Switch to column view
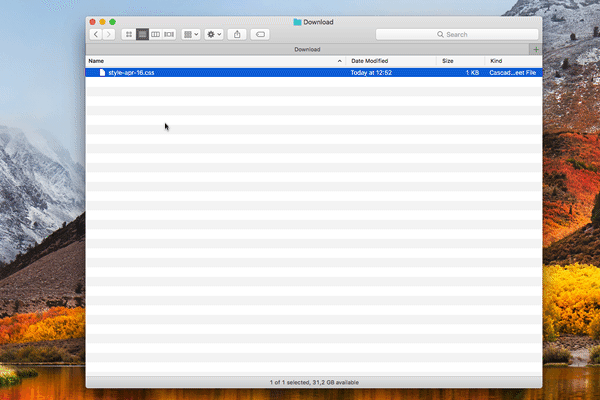This screenshot has height=400, width=600. click(155, 34)
